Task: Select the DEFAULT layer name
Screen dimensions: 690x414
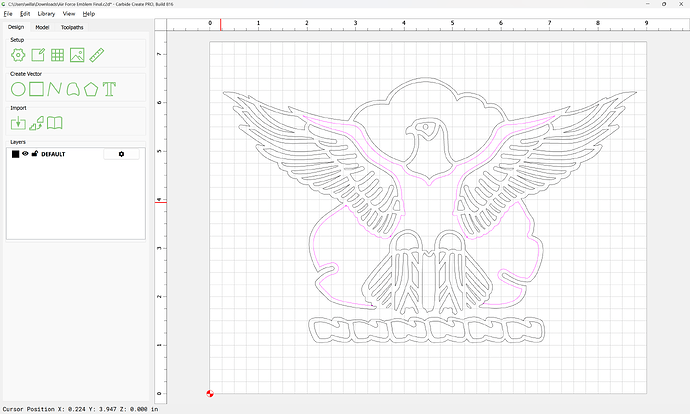Action: click(53, 154)
